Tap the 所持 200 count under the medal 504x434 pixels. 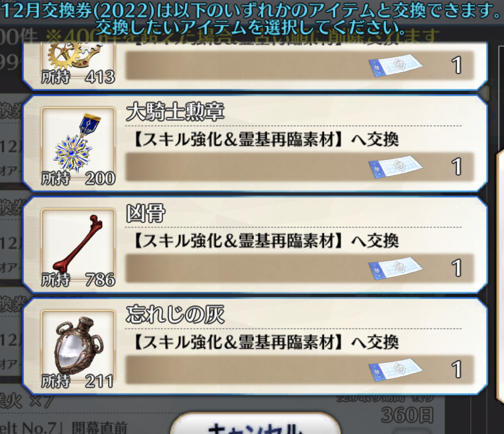click(x=78, y=178)
